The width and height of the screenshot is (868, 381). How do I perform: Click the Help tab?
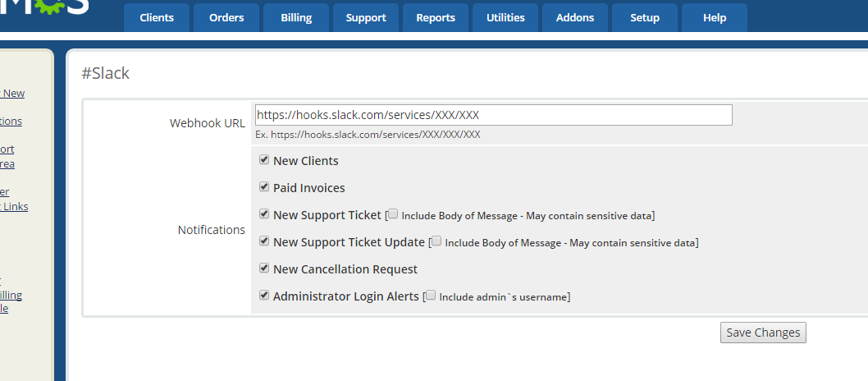coord(715,17)
